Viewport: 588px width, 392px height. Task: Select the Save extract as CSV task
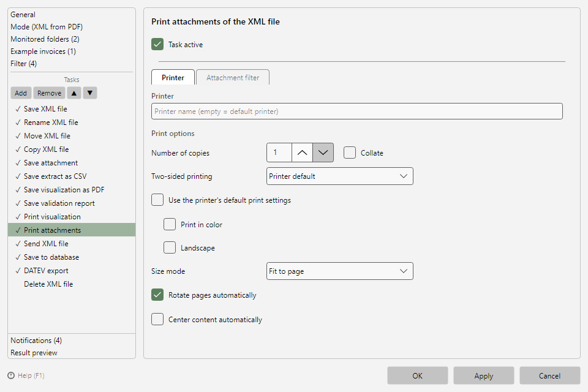[72, 176]
